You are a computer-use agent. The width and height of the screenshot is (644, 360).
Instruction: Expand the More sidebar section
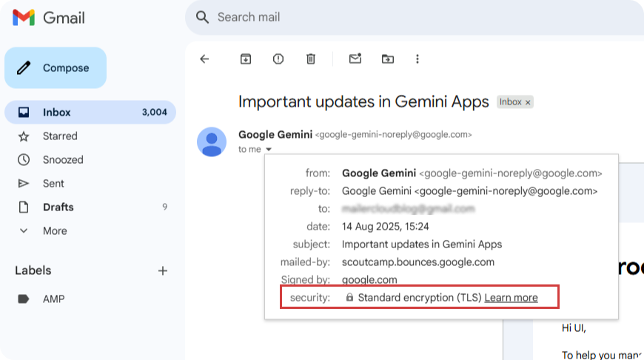90,231
